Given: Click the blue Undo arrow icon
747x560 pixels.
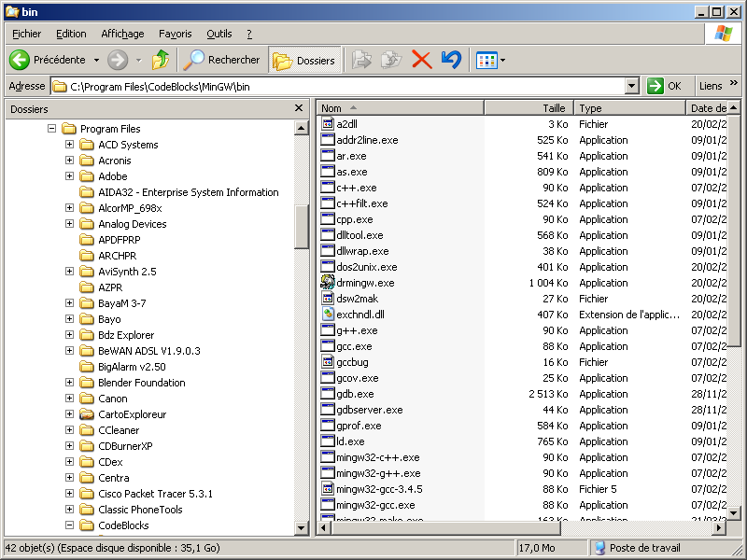Looking at the screenshot, I should pos(451,60).
